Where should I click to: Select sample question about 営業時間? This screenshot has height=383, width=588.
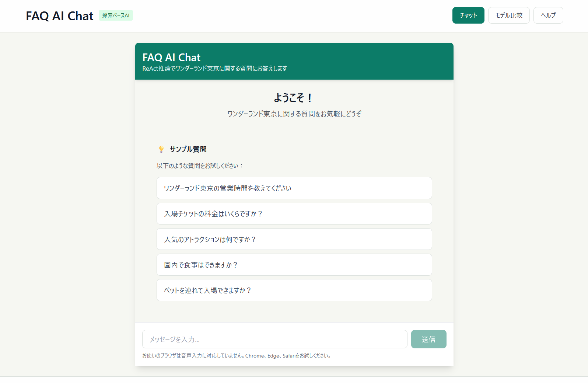[x=294, y=188]
